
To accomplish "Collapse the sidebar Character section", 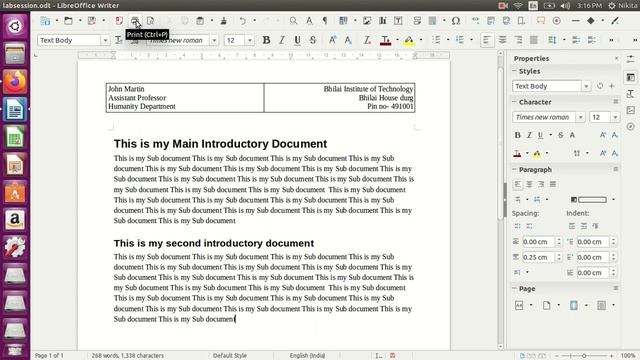I will click(514, 102).
